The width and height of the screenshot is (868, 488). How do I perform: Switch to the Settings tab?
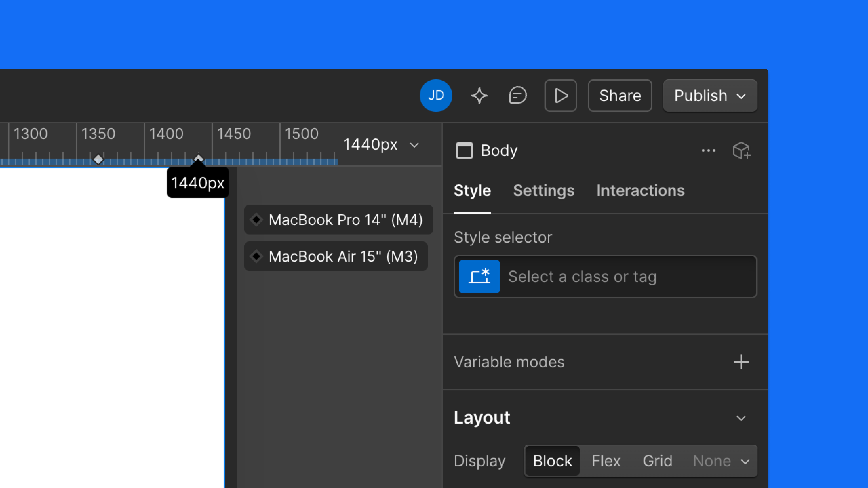pos(543,191)
